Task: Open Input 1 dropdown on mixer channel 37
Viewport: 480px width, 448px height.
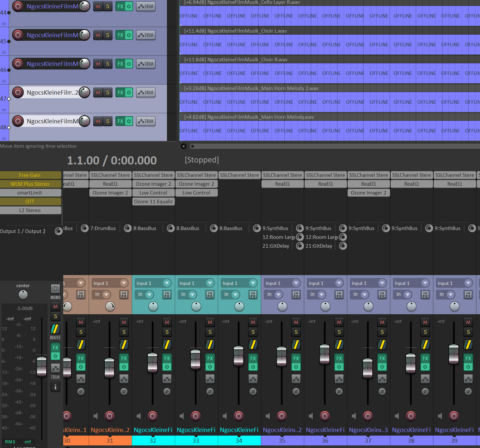Action: [368, 283]
